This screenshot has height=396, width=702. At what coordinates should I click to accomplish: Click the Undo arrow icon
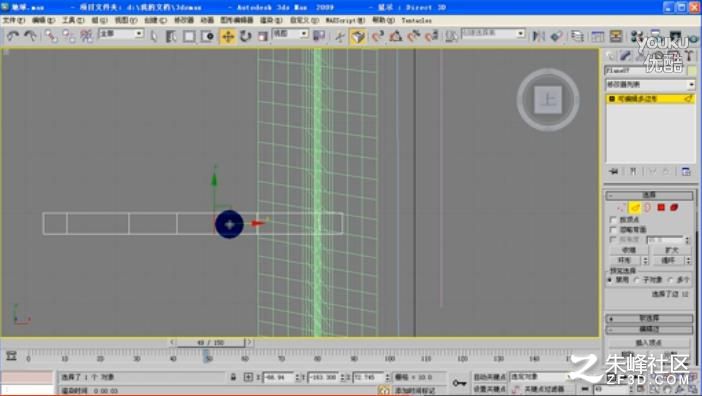(x=12, y=36)
